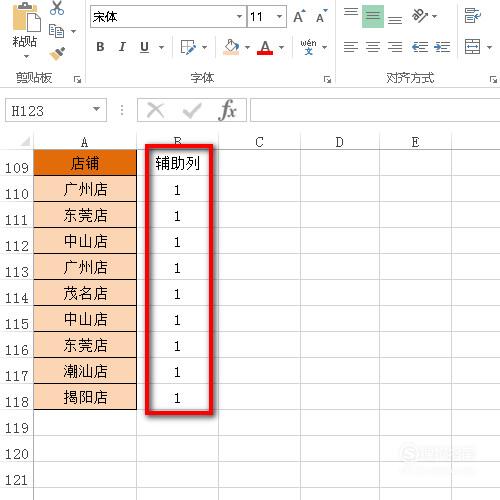Click the wén phonetic guide icon
The width and height of the screenshot is (500, 500).
coord(308,47)
